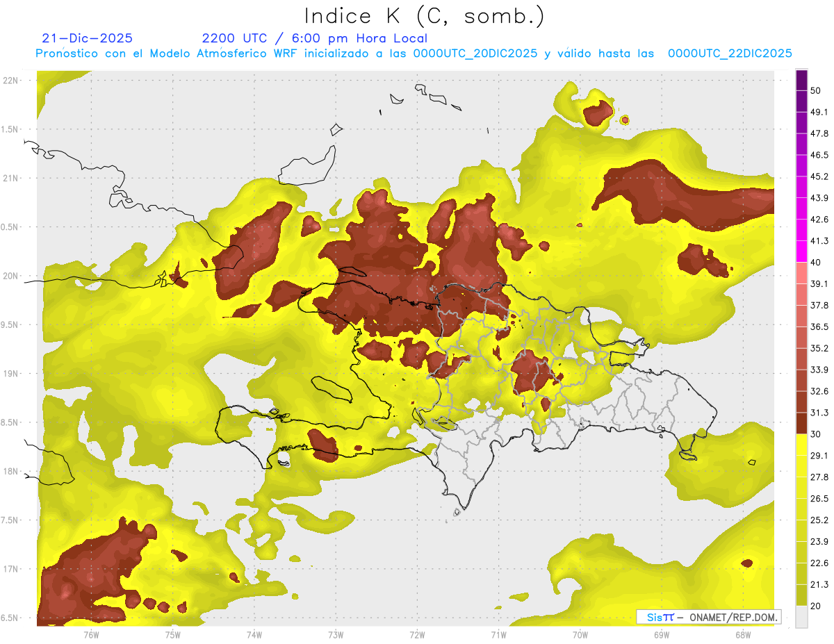
Task: Click the "21N" latitude label
Action: pyautogui.click(x=11, y=178)
